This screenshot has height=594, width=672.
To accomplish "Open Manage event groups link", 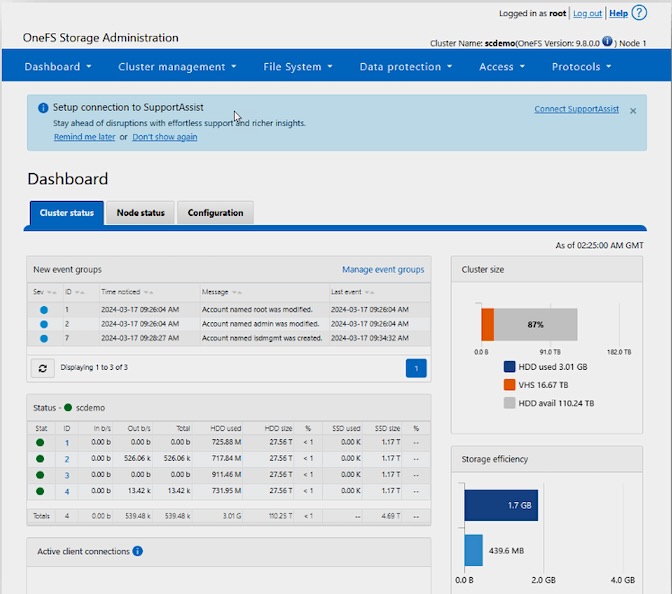I will [383, 270].
